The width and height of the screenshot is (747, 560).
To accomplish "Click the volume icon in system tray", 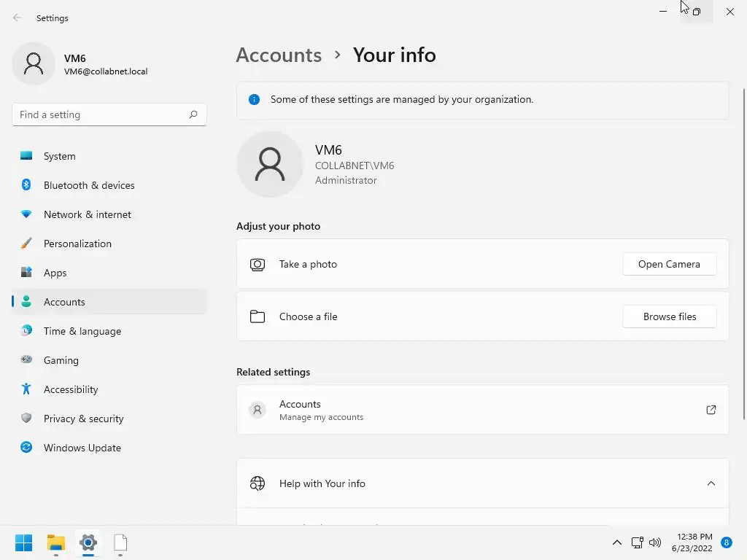I will click(x=655, y=542).
